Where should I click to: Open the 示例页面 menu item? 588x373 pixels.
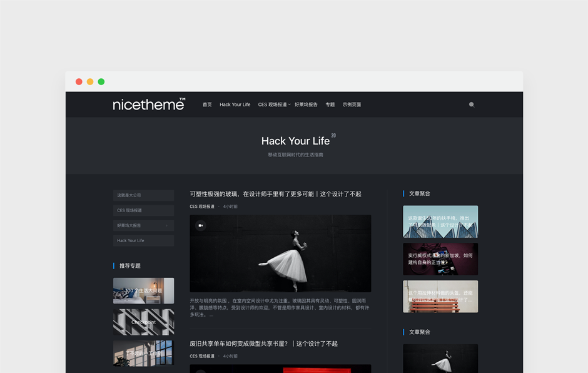coord(352,105)
